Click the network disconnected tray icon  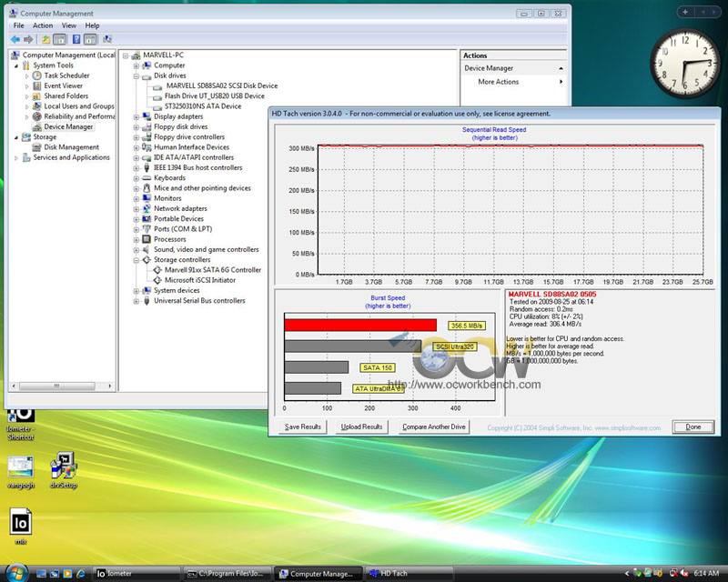coord(673,574)
